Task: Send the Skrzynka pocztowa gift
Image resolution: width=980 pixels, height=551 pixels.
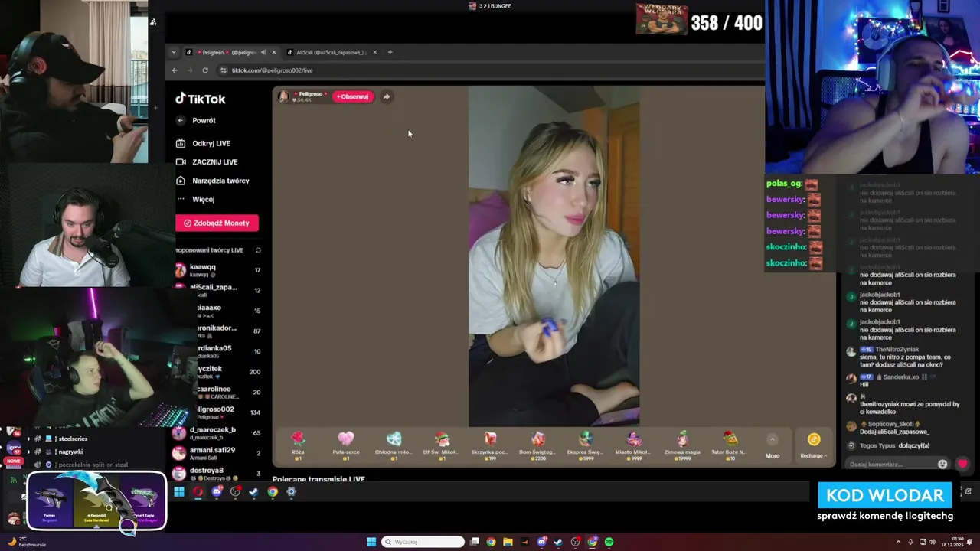Action: click(x=490, y=445)
